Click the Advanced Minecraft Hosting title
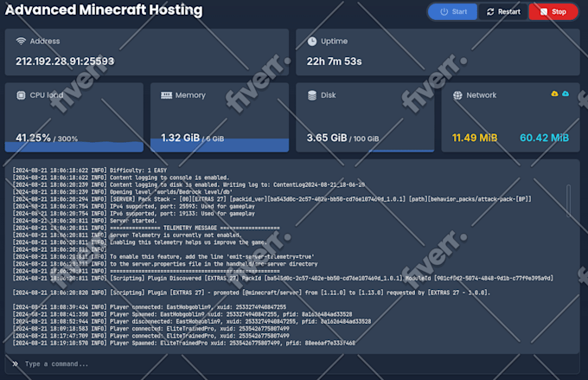The height and width of the screenshot is (380, 588). (x=104, y=10)
